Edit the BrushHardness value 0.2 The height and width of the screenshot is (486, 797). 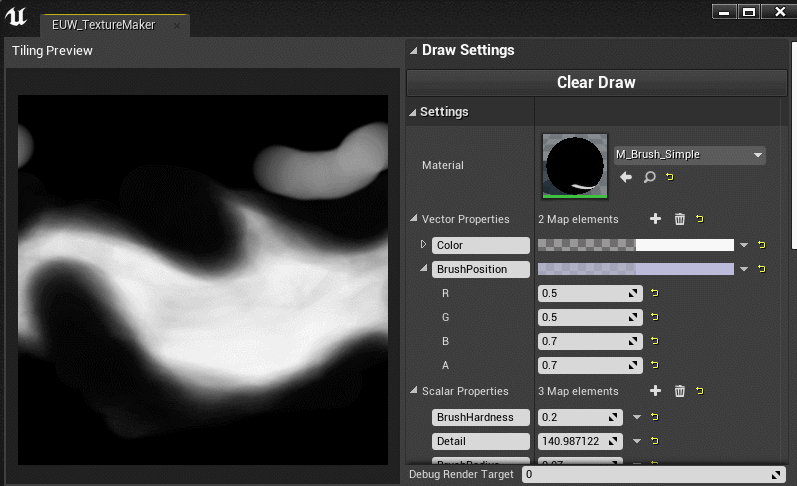[x=580, y=417]
